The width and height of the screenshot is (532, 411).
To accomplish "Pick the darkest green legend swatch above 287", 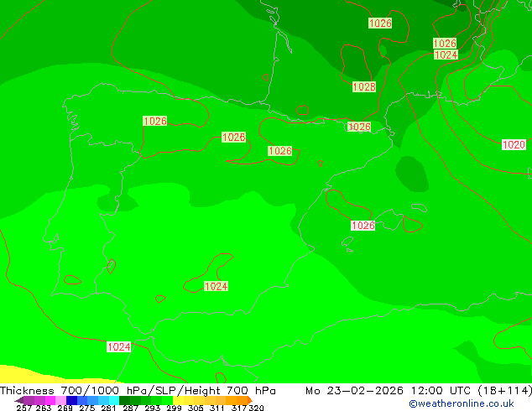I will click(124, 400).
